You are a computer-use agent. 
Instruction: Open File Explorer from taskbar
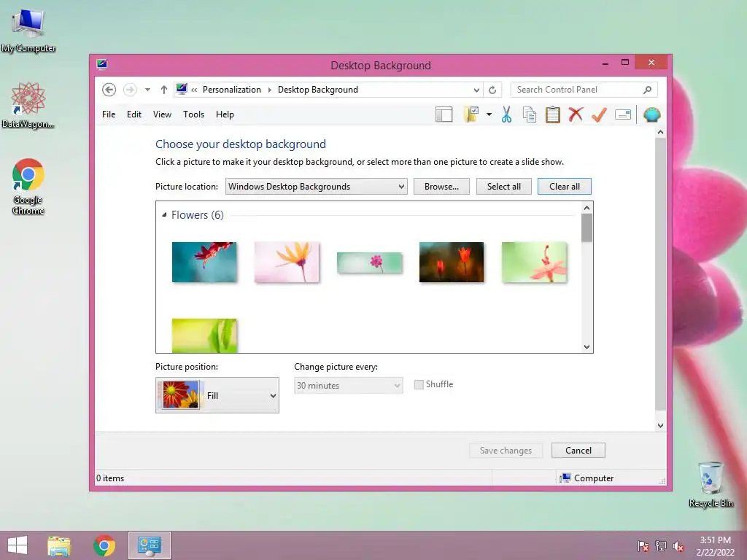pos(59,545)
